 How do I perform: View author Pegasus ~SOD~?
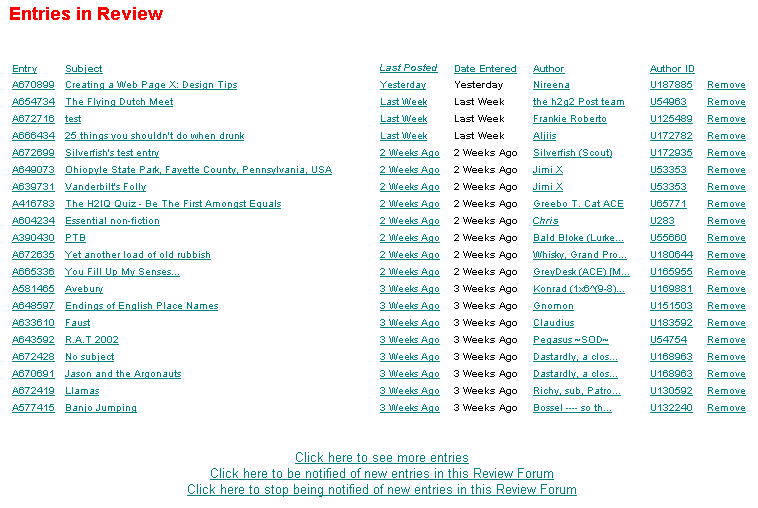coord(570,340)
